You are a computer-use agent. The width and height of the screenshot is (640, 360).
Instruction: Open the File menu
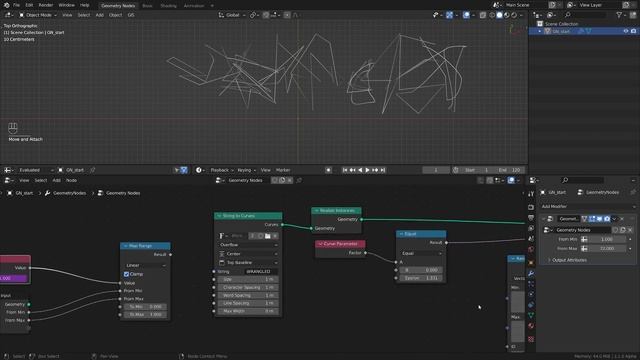click(16, 5)
